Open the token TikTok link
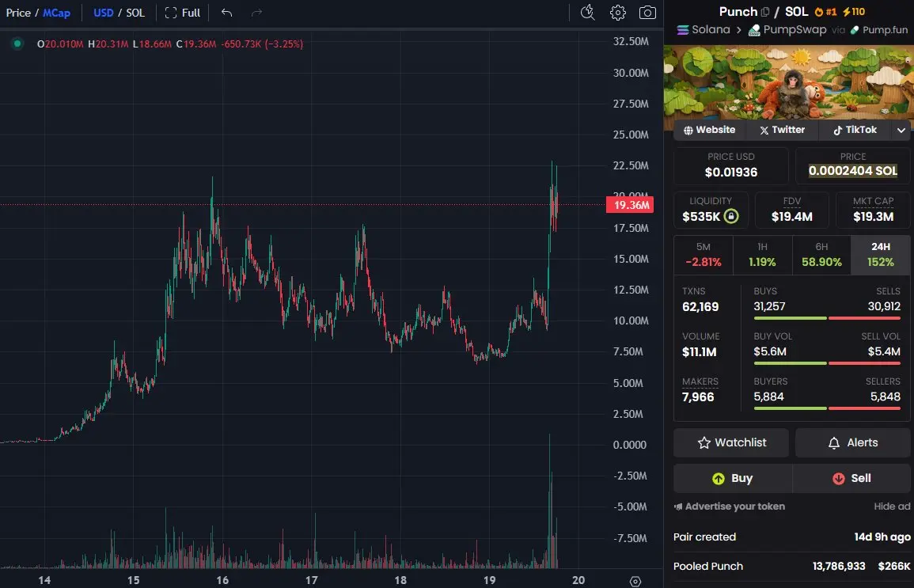Viewport: 914px width, 588px height. tap(855, 130)
